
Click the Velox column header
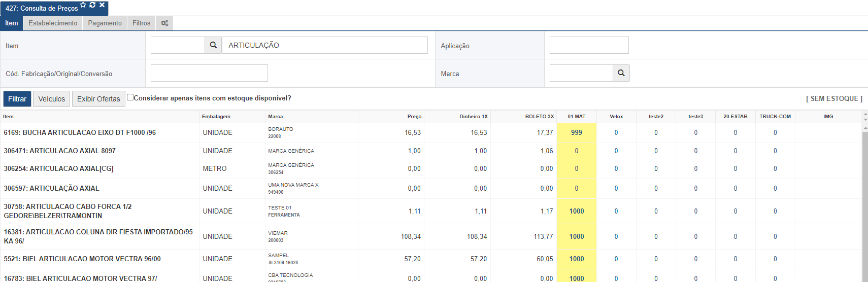coord(616,117)
